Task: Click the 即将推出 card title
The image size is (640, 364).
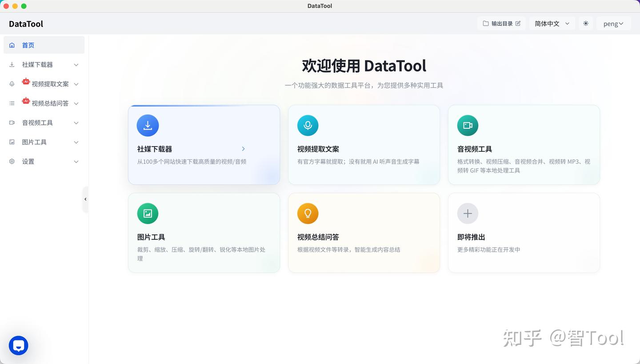Action: click(x=471, y=237)
